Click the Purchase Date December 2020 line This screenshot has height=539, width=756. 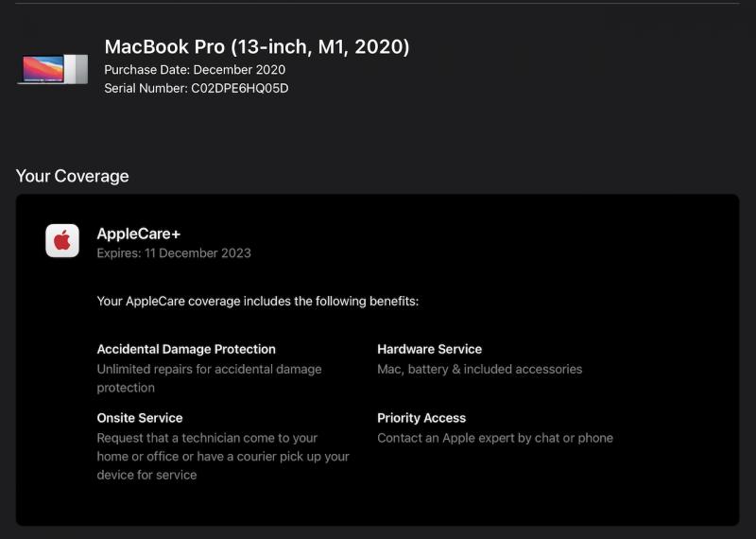point(195,69)
